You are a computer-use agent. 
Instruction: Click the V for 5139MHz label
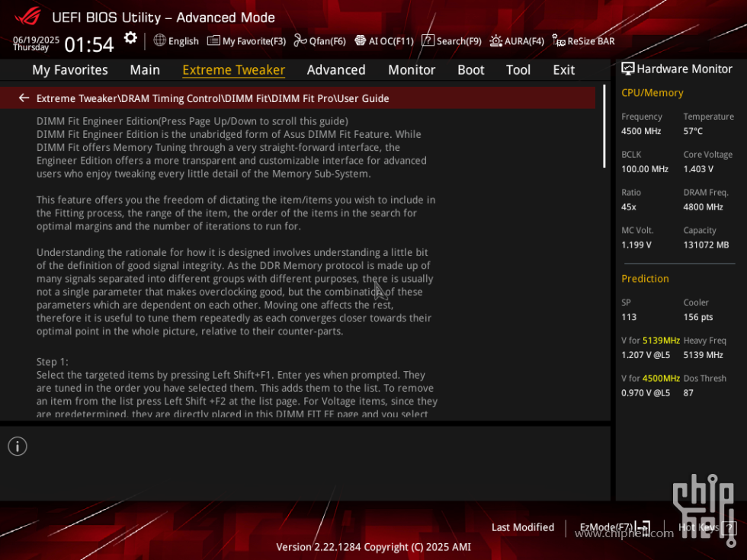(651, 341)
